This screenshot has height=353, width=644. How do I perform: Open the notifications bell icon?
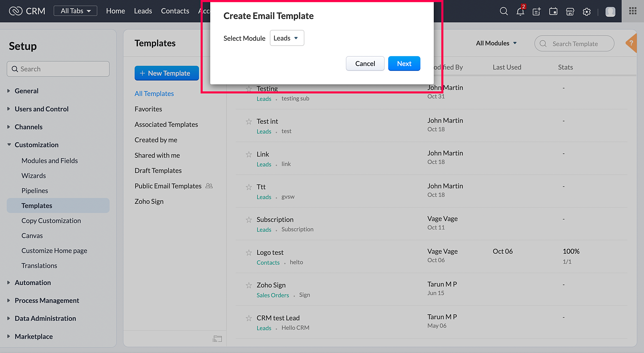[x=520, y=12]
